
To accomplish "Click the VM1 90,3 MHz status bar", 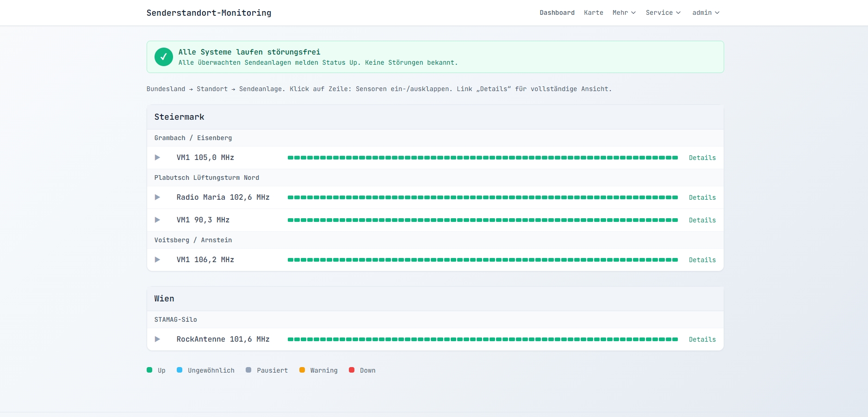I will tap(483, 220).
